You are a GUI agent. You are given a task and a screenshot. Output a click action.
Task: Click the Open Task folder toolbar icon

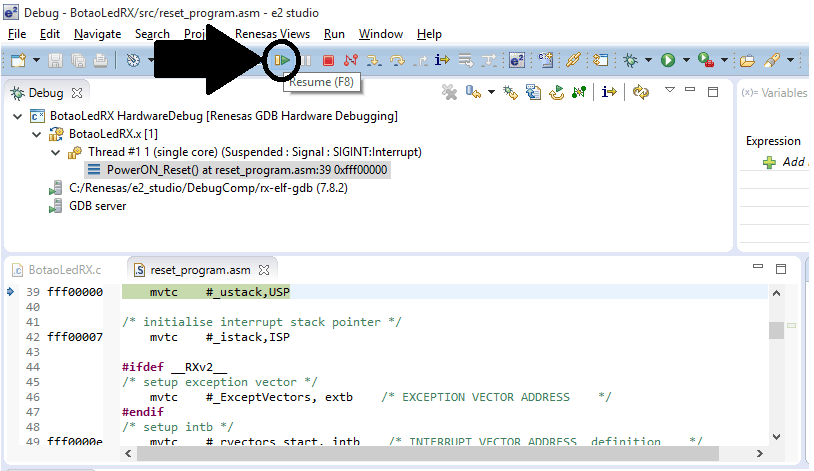pyautogui.click(x=747, y=61)
